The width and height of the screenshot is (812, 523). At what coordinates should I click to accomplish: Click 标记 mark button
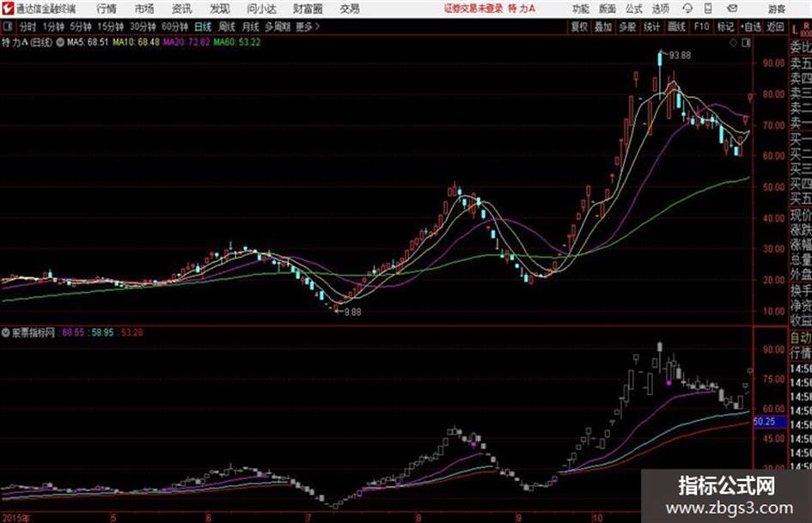tap(725, 27)
